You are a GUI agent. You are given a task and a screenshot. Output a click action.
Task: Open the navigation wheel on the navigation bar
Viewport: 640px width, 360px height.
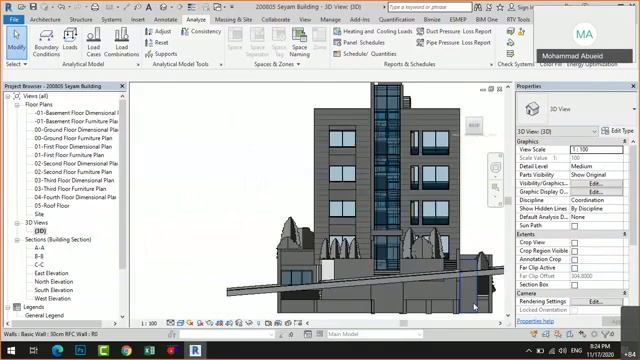pos(496,168)
